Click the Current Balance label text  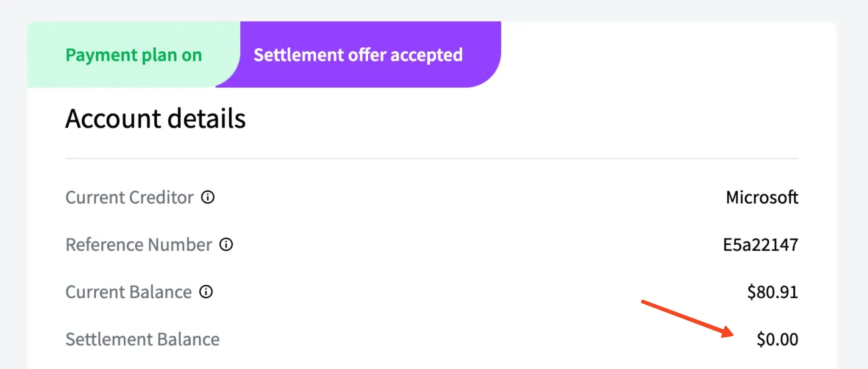pyautogui.click(x=128, y=292)
